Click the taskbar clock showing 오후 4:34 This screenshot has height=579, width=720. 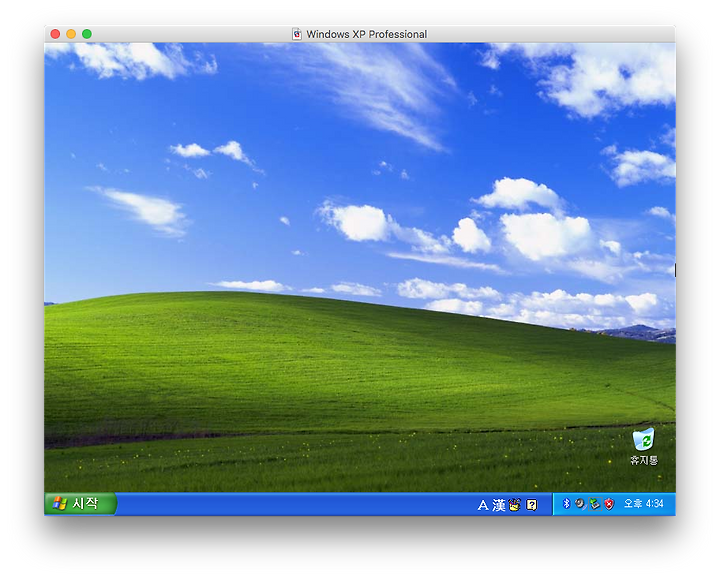pos(643,504)
